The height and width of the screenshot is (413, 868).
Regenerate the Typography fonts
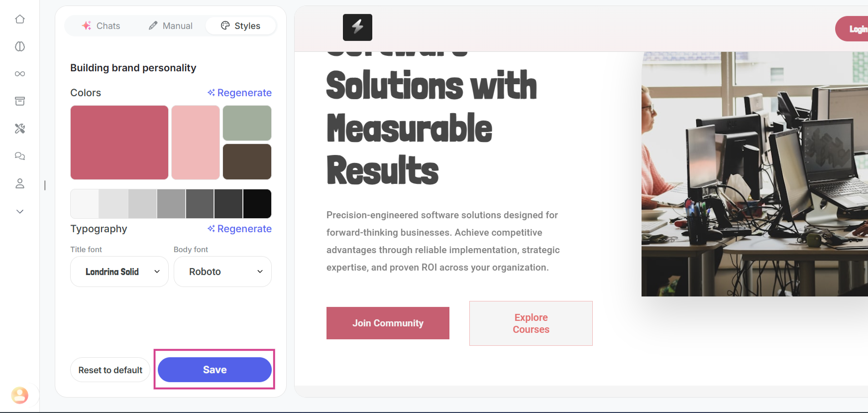[x=239, y=229]
